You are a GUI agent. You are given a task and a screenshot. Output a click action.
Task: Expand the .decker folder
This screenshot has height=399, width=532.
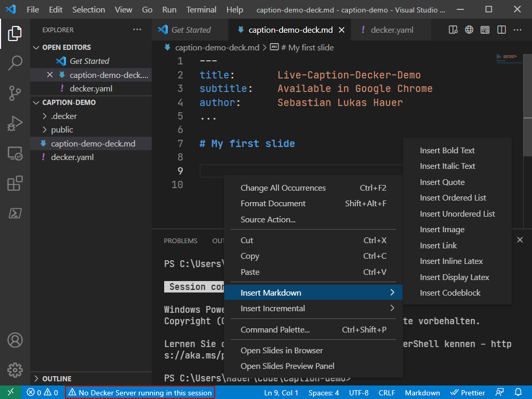click(x=63, y=116)
